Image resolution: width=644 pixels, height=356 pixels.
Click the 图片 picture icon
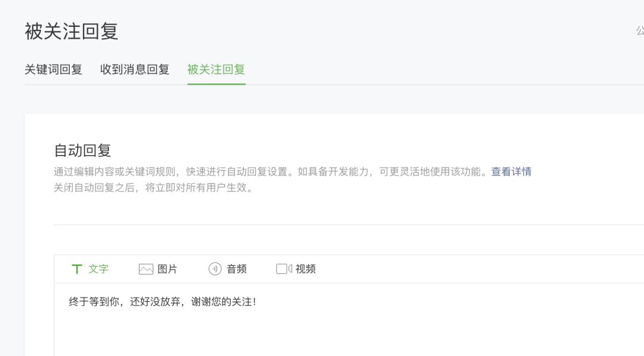click(146, 269)
